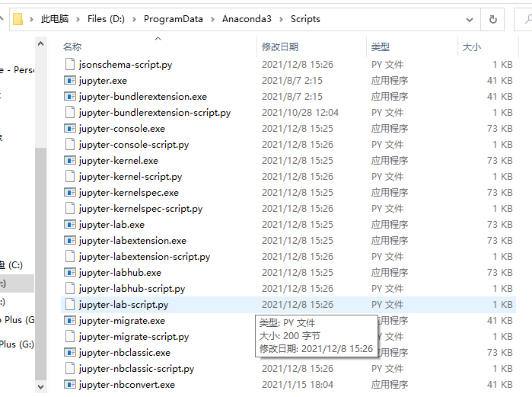Viewport: 532px width, 397px height.
Task: Click the date 2021/1/15 18:04
Action: coord(298,385)
